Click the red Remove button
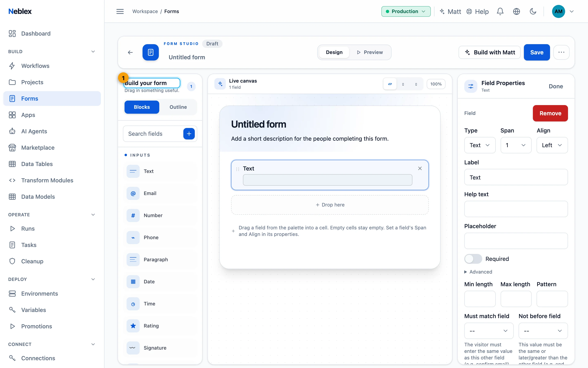The image size is (588, 368). 550,113
